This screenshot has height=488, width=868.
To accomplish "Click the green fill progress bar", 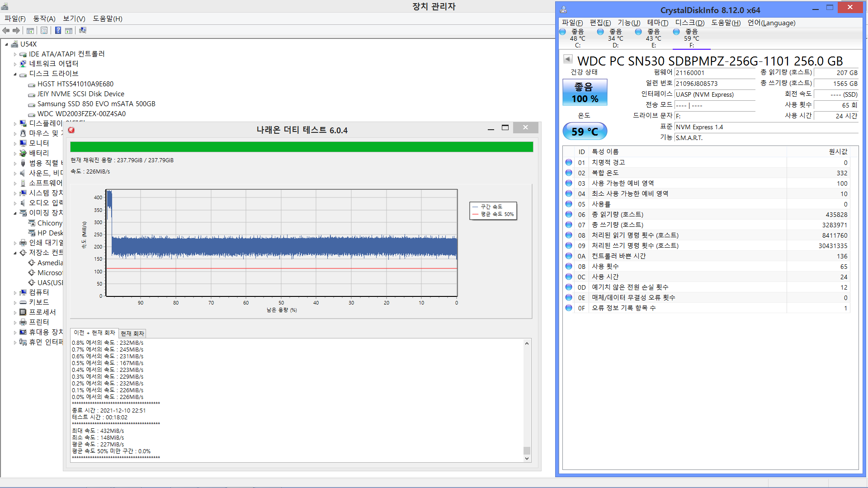I will (x=302, y=147).
